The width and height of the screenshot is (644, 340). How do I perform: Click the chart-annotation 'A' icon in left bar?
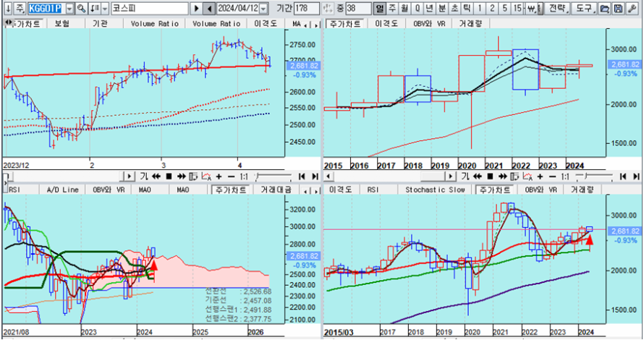206,177
